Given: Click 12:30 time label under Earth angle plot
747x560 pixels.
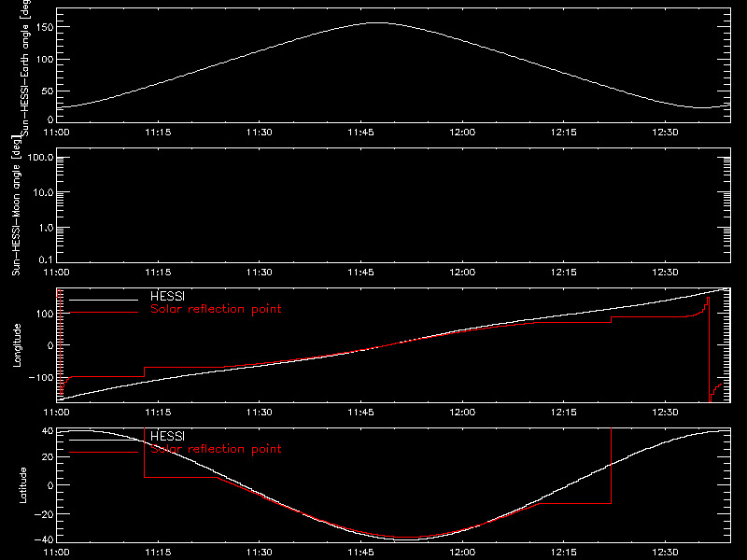Looking at the screenshot, I should pos(665,133).
